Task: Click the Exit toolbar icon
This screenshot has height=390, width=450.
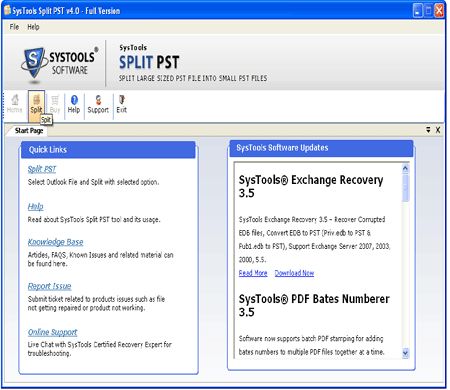Action: click(121, 104)
